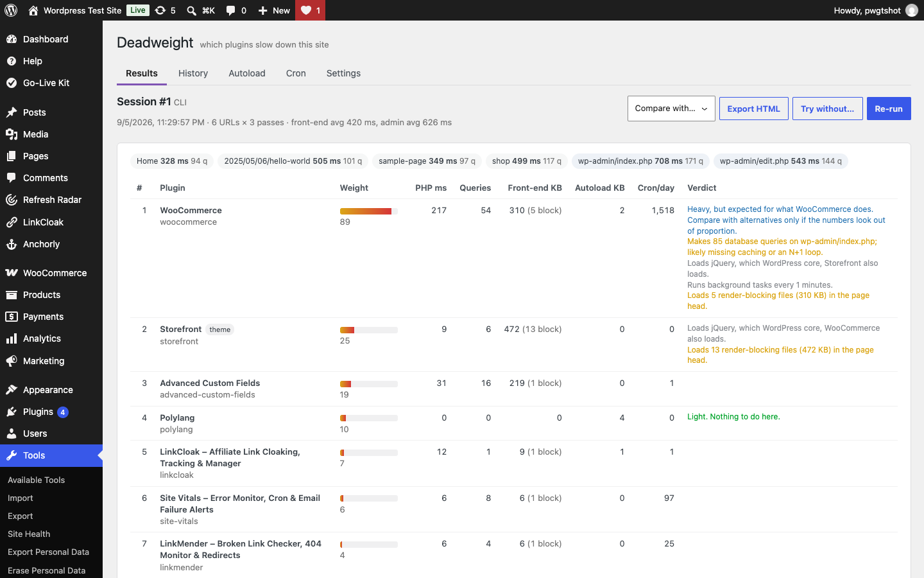924x578 pixels.
Task: Click the Tools wrench icon
Action: [12, 455]
